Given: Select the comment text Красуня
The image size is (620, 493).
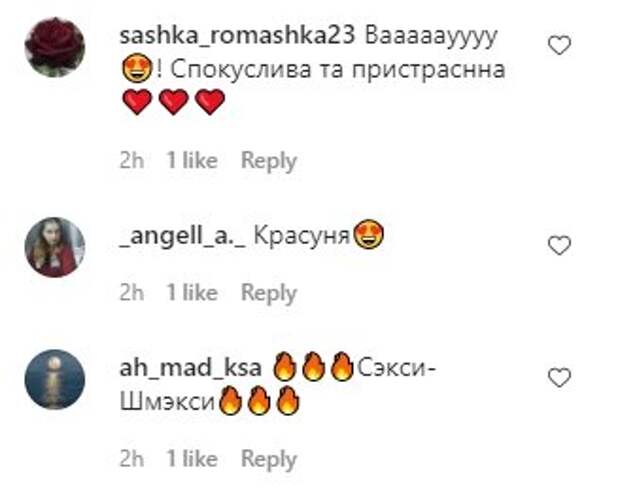Looking at the screenshot, I should [x=302, y=236].
